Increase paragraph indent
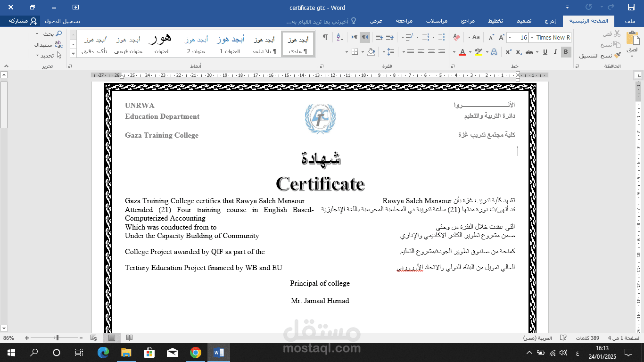Viewport: 644px width, 362px height. [379, 37]
